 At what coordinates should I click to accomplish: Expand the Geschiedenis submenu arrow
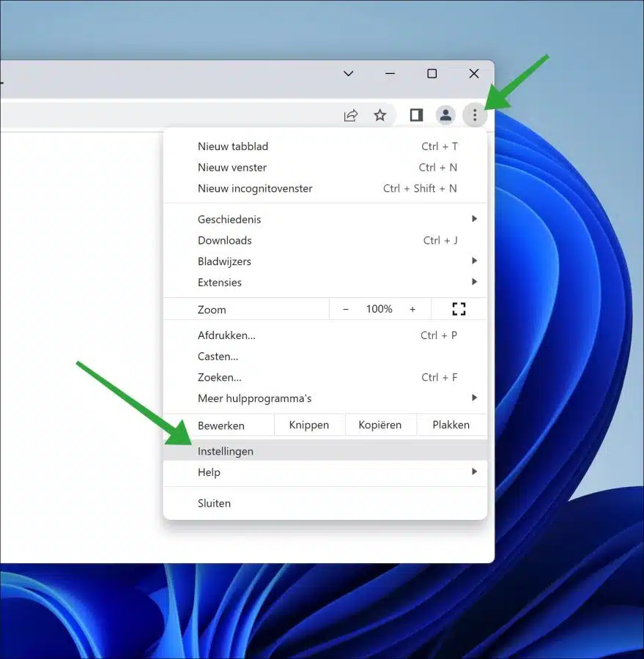[x=475, y=219]
